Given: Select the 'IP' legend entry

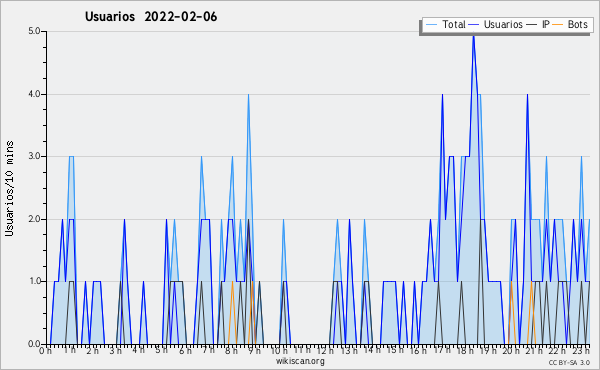Looking at the screenshot, I should 538,24.
